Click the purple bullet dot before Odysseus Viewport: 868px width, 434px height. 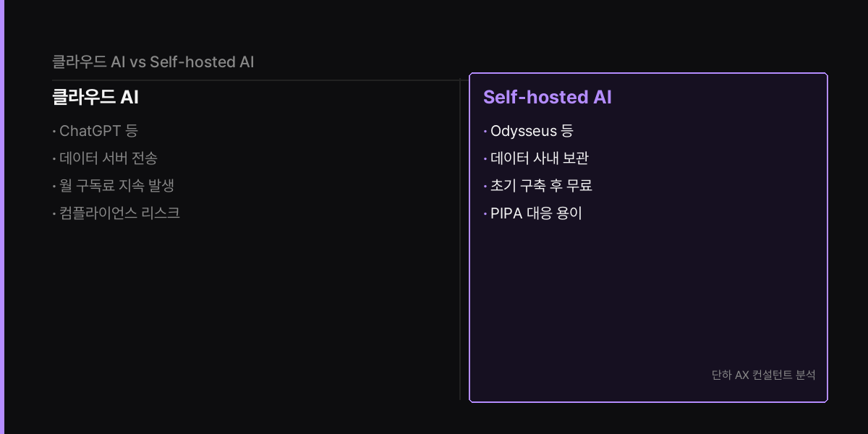(x=485, y=132)
